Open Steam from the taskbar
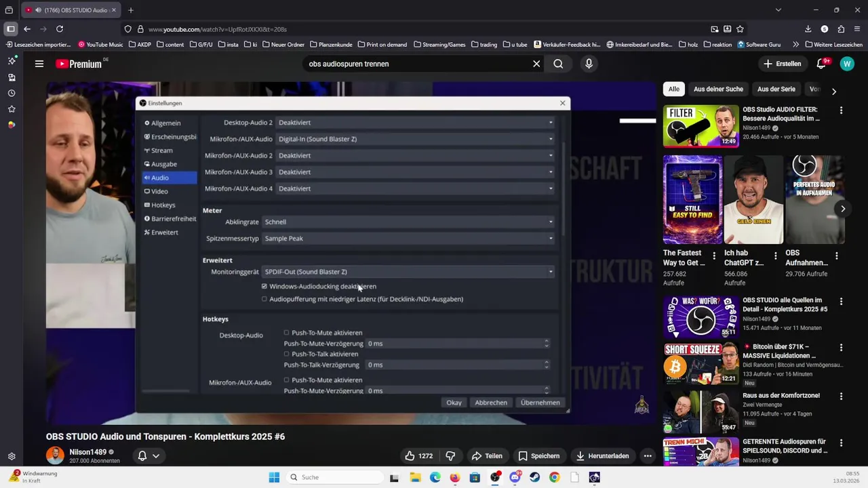The height and width of the screenshot is (488, 868). tap(535, 477)
